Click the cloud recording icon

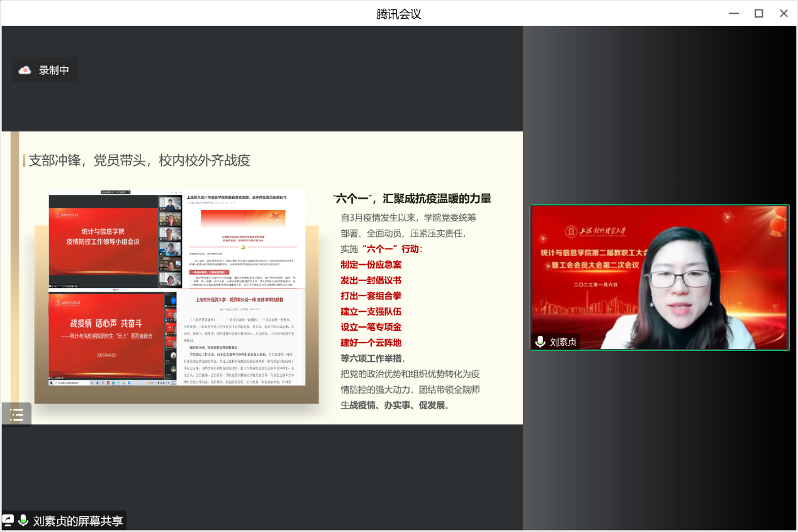point(25,70)
